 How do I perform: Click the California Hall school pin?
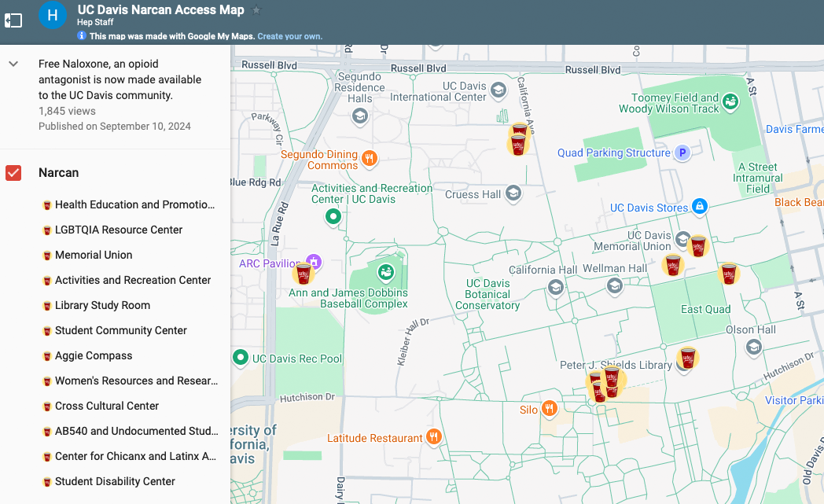[x=555, y=287]
